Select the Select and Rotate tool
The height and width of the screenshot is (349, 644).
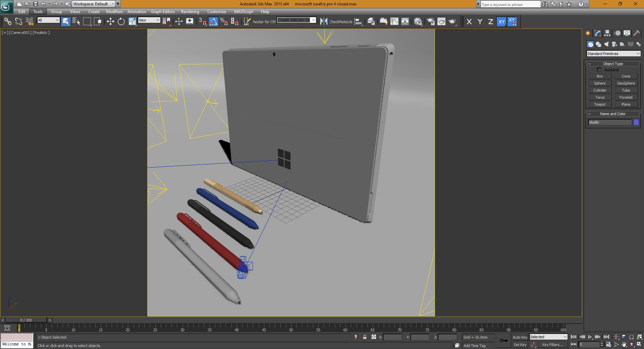121,21
